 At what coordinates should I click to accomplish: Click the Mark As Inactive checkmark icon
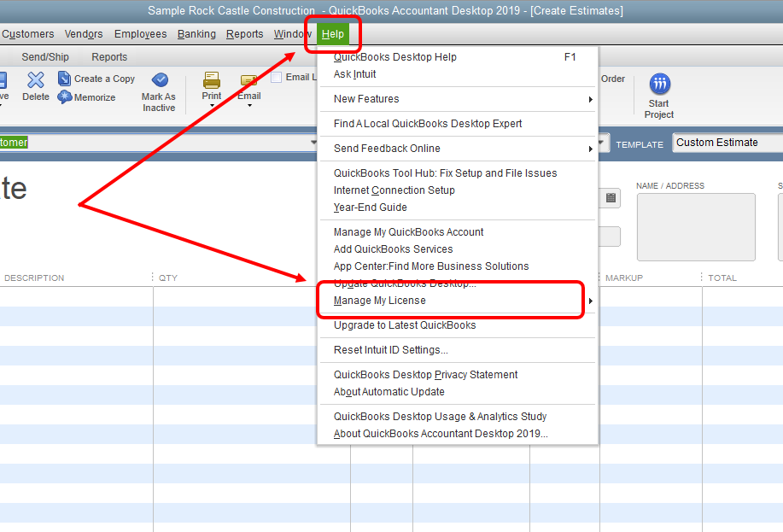(x=160, y=79)
